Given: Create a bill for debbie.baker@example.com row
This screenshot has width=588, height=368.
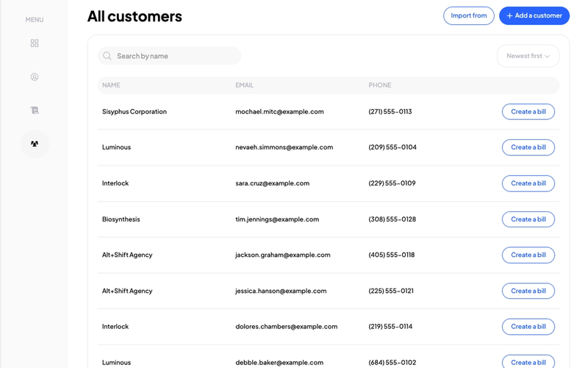Looking at the screenshot, I should pos(528,361).
